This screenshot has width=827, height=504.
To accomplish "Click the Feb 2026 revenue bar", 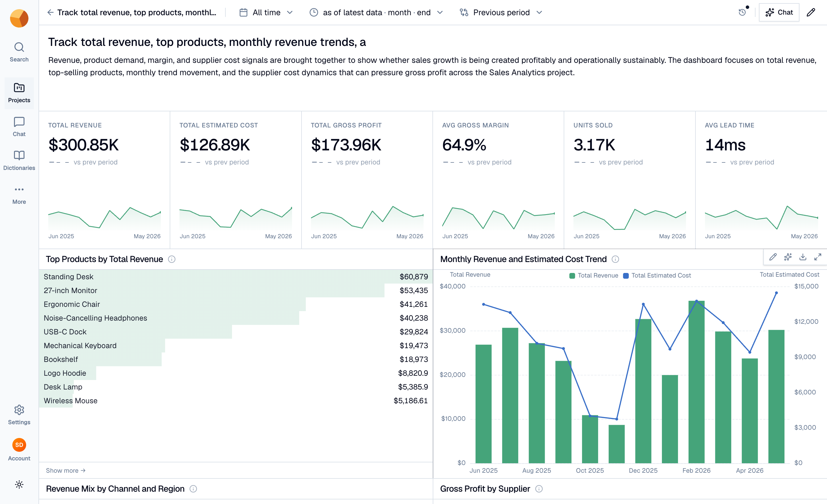I will pyautogui.click(x=696, y=382).
